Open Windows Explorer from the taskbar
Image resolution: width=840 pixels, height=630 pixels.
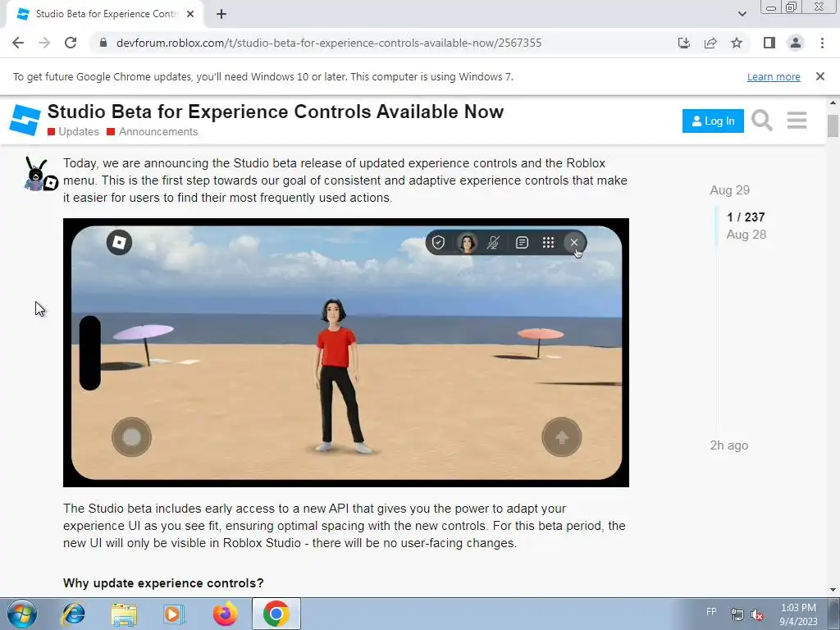coord(124,614)
